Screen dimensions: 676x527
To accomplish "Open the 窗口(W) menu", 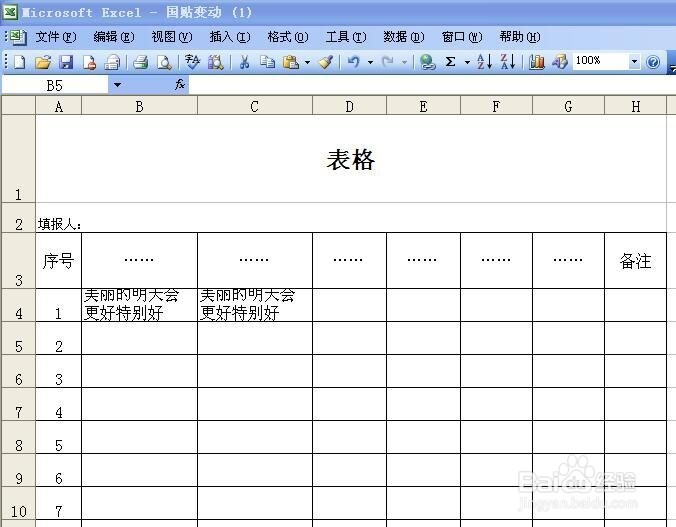I will click(462, 37).
